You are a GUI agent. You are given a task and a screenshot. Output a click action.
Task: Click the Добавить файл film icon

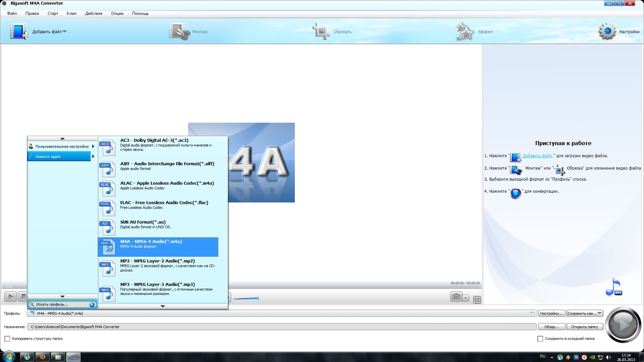pos(18,32)
